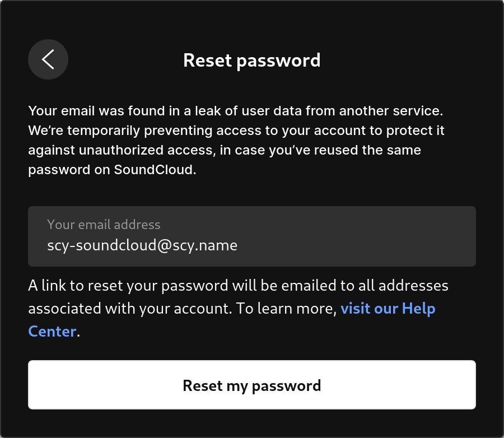Click the words visit our Help in blue
504x438 pixels.
point(388,309)
